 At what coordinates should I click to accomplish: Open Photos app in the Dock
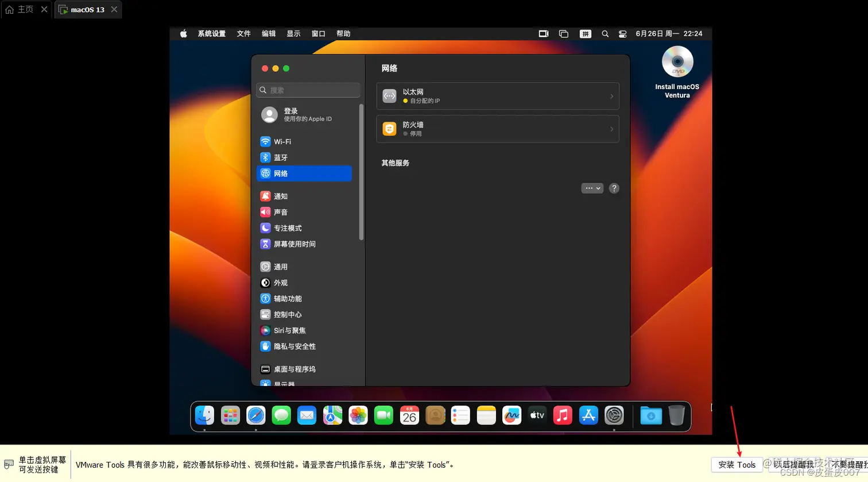click(x=358, y=415)
